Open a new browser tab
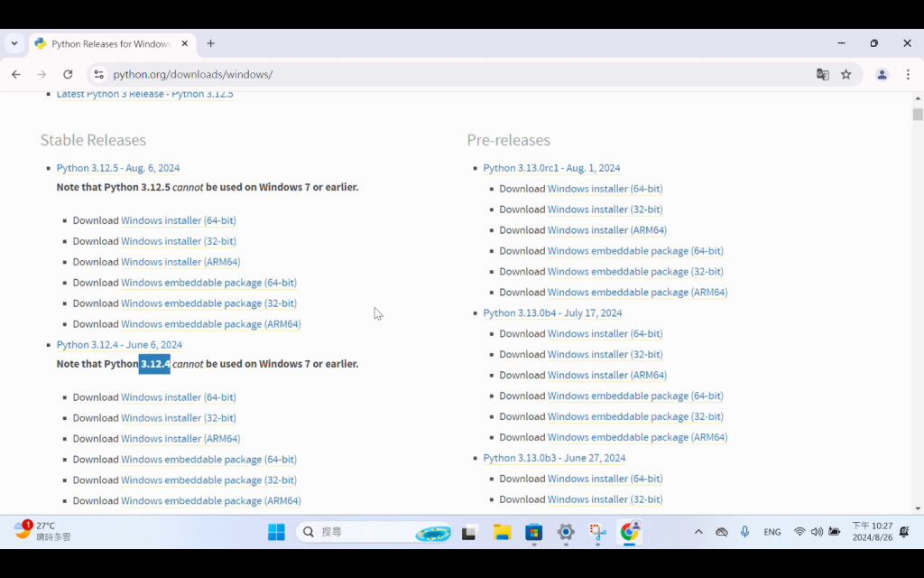924x578 pixels. tap(210, 43)
